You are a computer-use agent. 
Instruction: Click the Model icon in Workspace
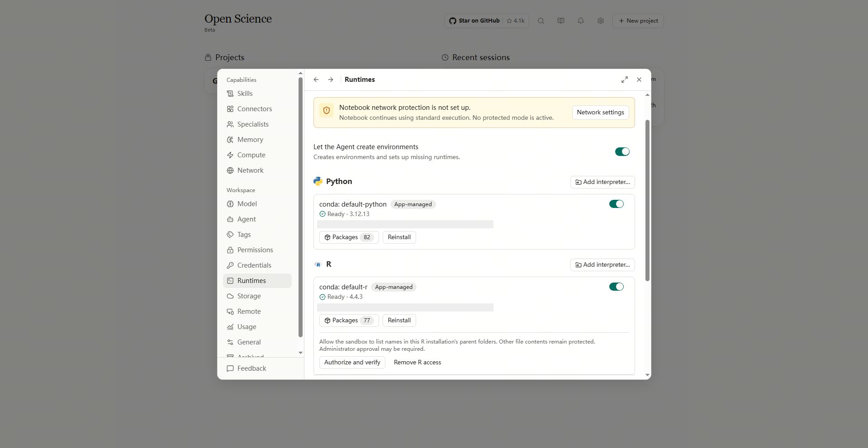pyautogui.click(x=230, y=204)
